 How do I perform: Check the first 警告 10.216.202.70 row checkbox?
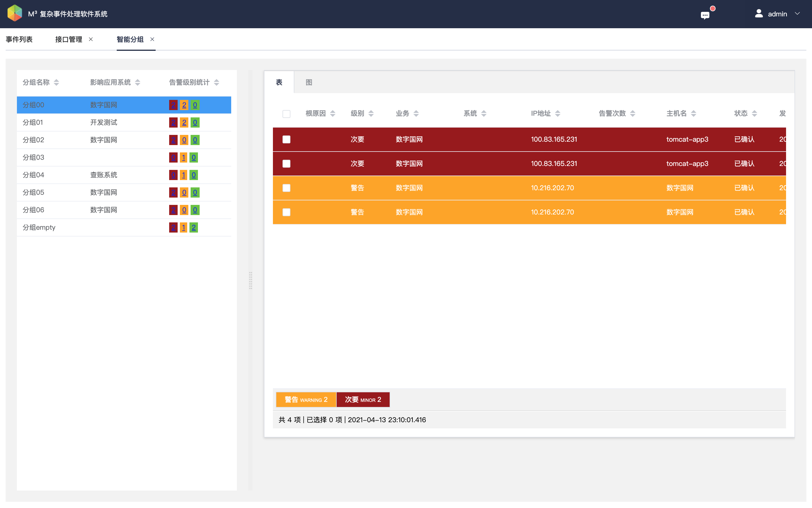286,188
